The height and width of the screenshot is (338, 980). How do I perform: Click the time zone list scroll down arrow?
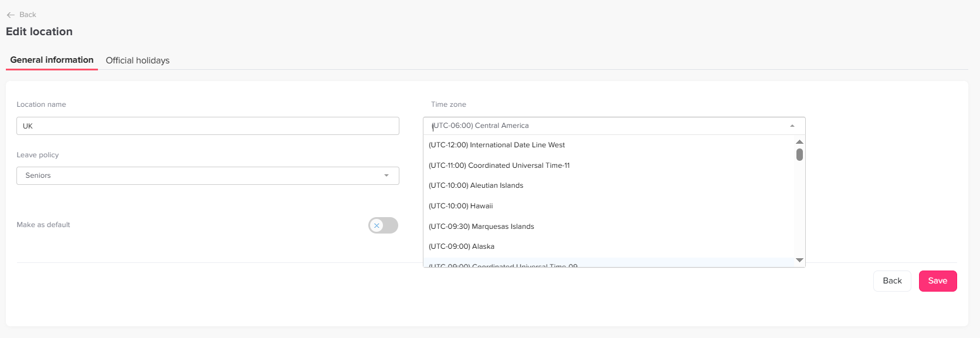(x=799, y=260)
